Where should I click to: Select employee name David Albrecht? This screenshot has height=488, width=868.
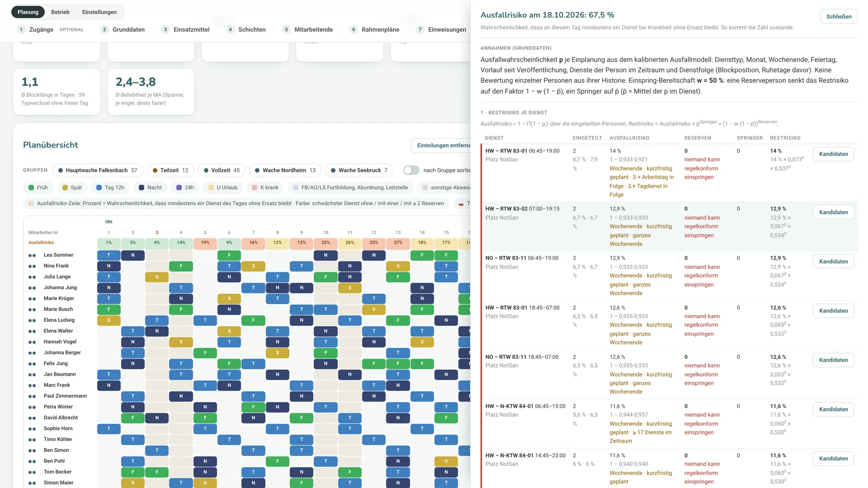[x=61, y=418]
